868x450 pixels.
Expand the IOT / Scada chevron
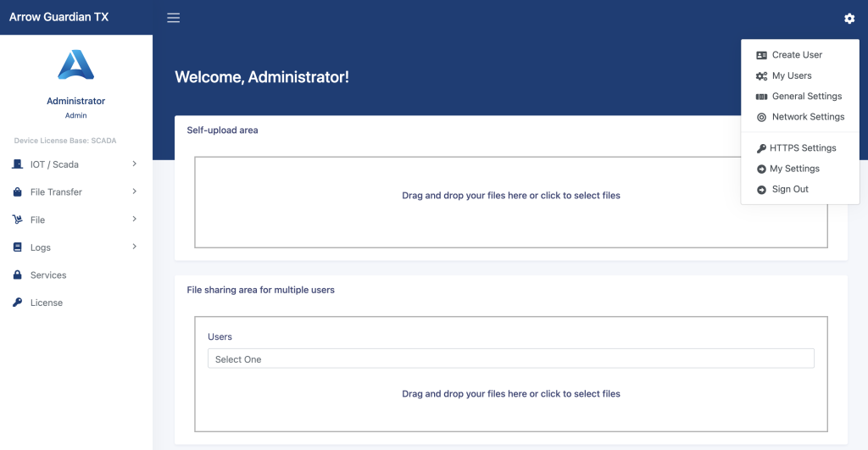point(135,164)
